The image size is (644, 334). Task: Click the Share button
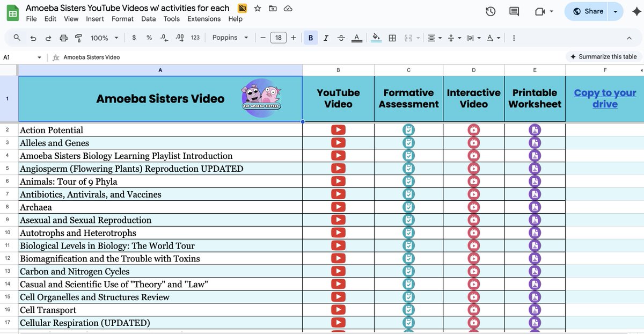click(x=587, y=11)
